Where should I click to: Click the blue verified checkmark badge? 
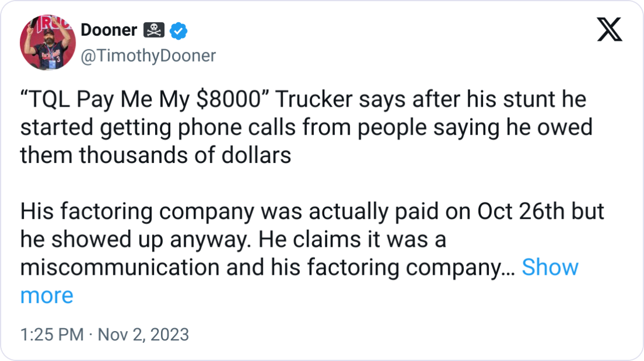(x=179, y=30)
